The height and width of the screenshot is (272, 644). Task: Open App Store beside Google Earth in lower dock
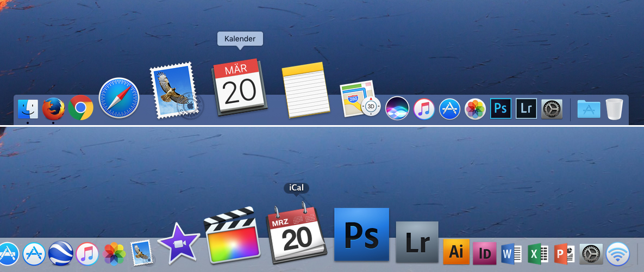[x=34, y=254]
